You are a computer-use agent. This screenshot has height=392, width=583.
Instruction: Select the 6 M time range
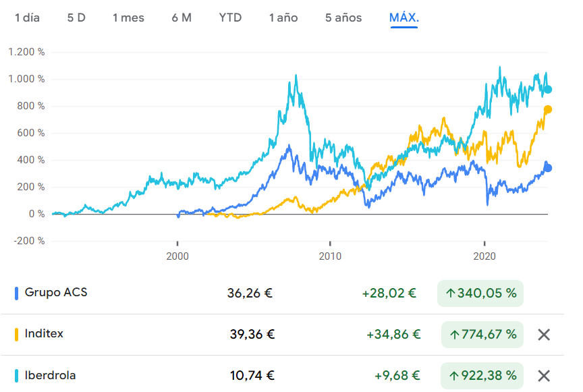(x=182, y=18)
